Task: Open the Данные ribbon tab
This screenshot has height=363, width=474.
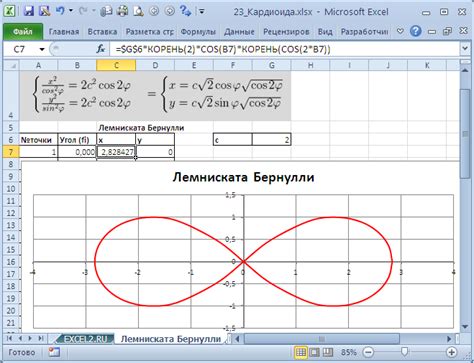Action: click(239, 32)
